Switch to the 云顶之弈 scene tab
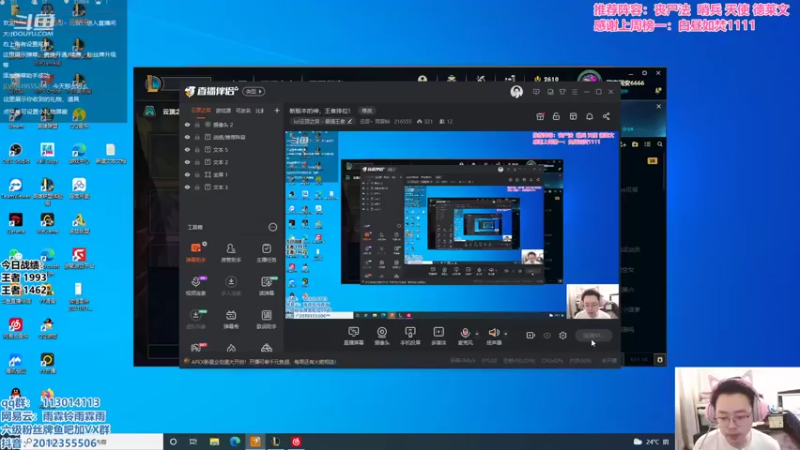Screen dimensions: 800x450 pyautogui.click(x=201, y=110)
